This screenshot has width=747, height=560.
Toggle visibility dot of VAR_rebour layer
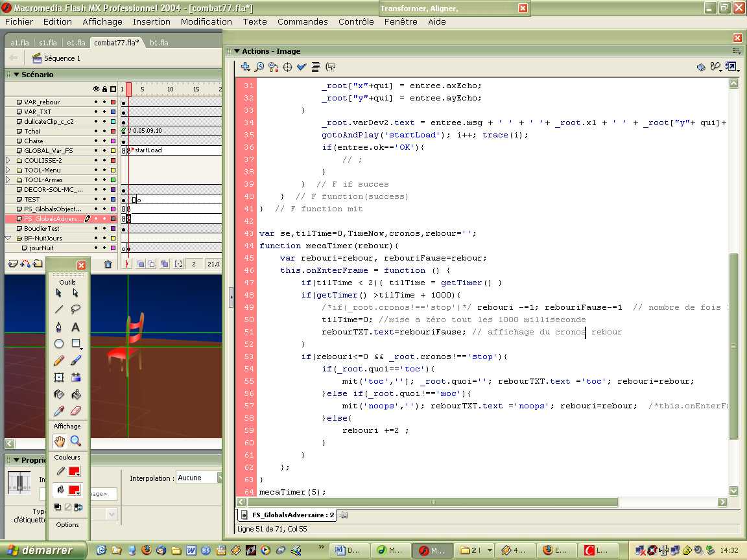point(96,102)
